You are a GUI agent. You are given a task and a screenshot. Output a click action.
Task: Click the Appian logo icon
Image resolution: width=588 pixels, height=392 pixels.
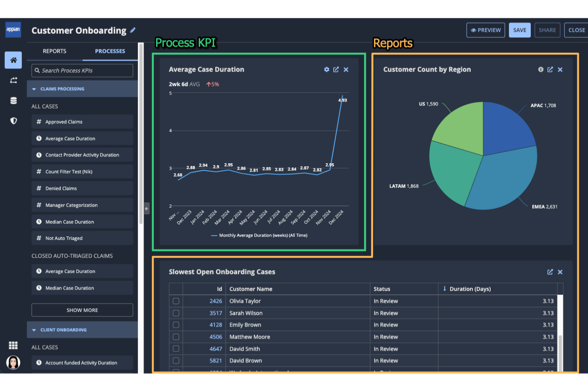click(13, 29)
